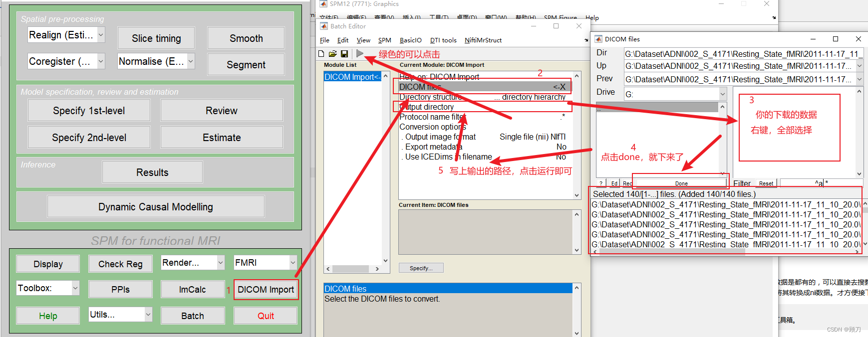The height and width of the screenshot is (337, 868).
Task: Click the DICOM Import button
Action: (266, 290)
